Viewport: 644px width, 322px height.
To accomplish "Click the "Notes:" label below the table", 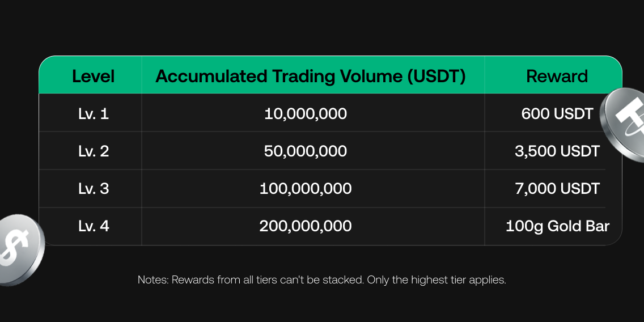I will pos(153,280).
